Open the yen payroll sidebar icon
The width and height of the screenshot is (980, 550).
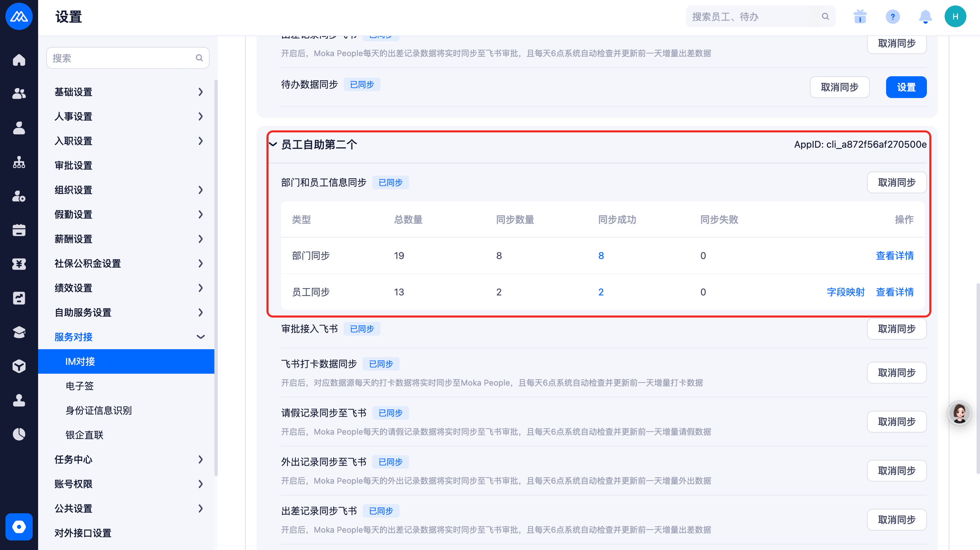coord(19,264)
